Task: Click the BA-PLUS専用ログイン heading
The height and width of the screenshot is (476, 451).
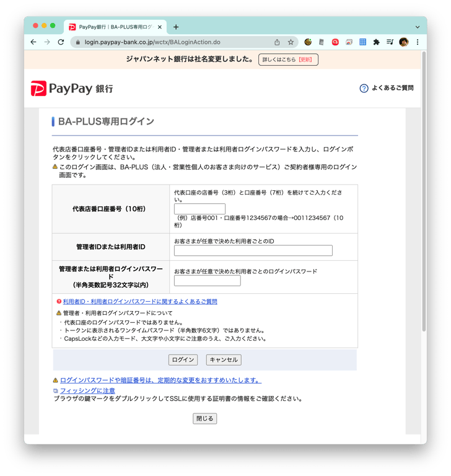Action: coord(106,121)
